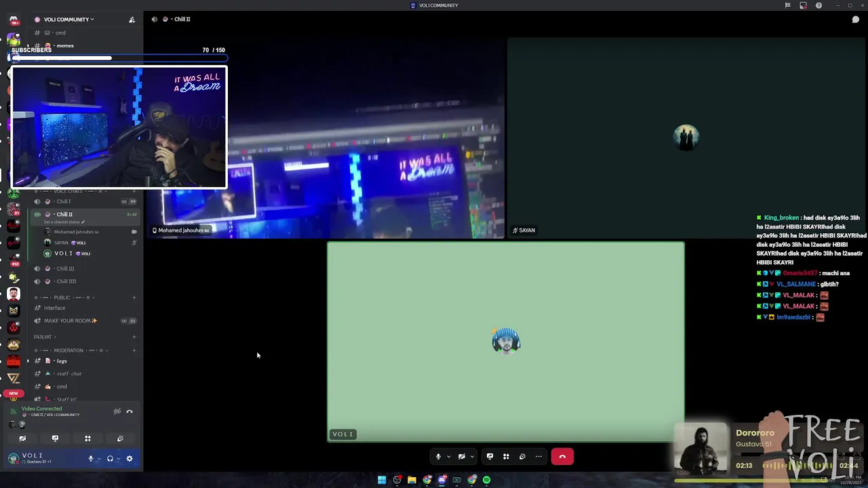
Task: Show chat using the top-right chat icon
Action: pos(856,19)
